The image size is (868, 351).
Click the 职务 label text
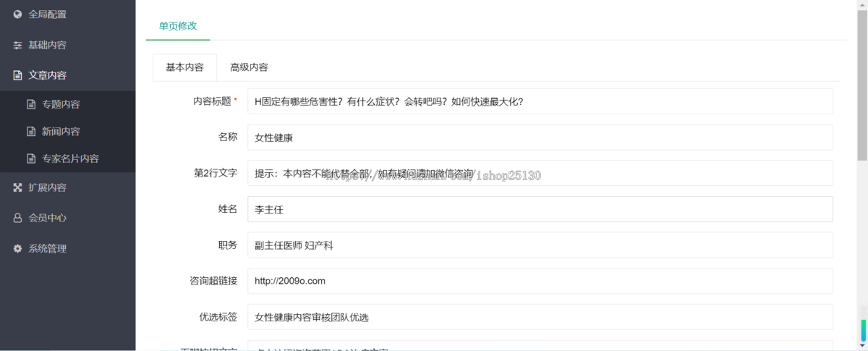point(227,245)
